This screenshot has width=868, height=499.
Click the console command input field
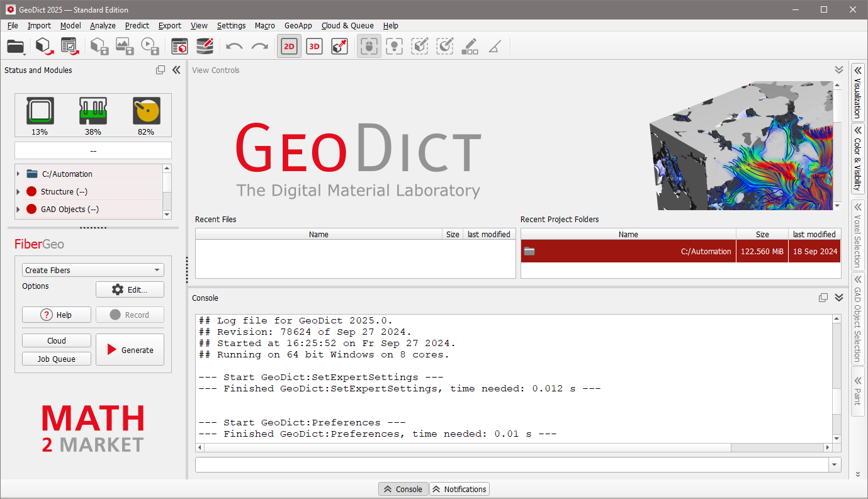pos(511,464)
